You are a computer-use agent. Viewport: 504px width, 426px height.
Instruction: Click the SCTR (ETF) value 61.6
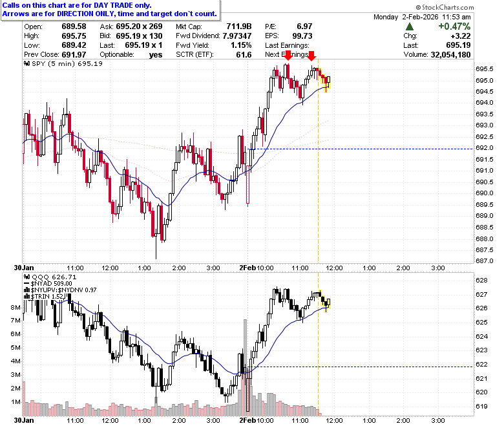[244, 54]
